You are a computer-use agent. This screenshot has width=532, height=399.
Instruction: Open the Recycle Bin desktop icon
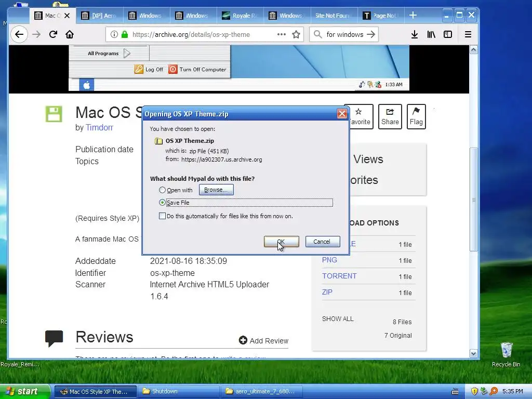[506, 354]
